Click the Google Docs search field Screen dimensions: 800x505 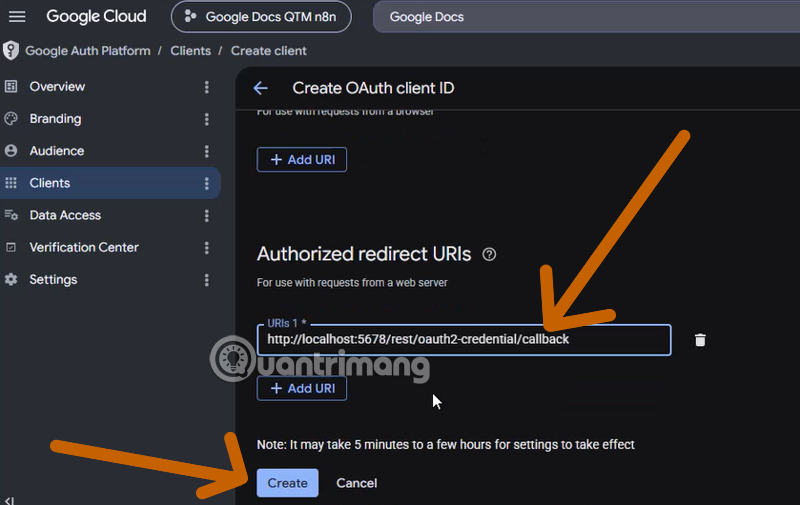(x=587, y=17)
